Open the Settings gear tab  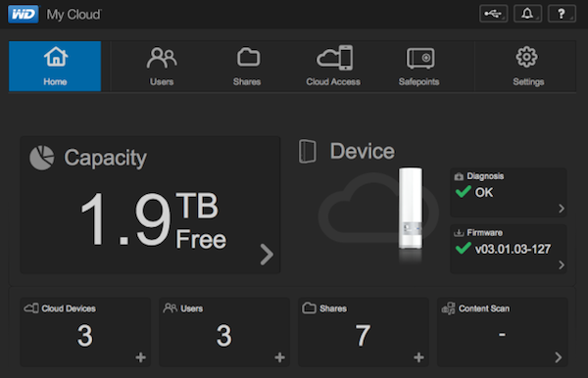528,66
